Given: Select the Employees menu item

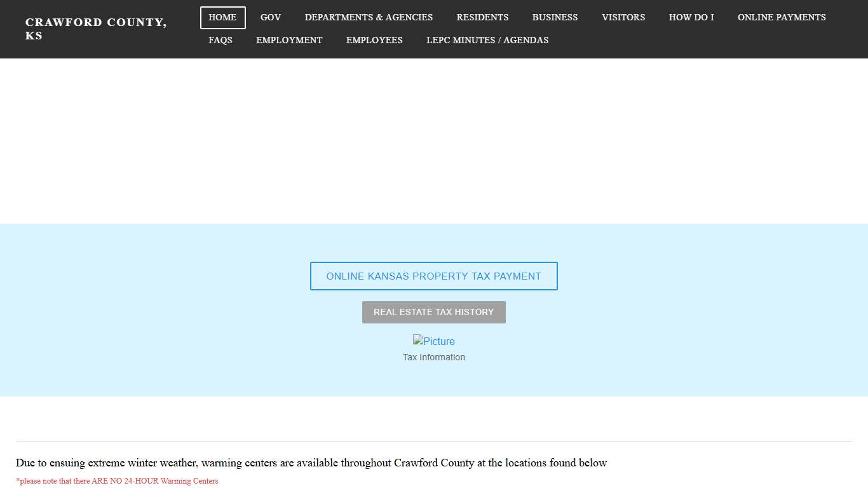Looking at the screenshot, I should click(374, 40).
